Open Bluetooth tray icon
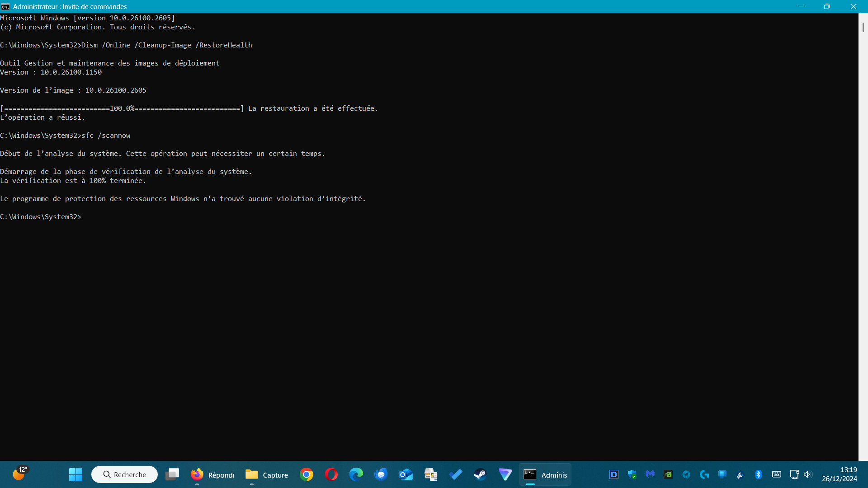868x488 pixels. [x=759, y=474]
